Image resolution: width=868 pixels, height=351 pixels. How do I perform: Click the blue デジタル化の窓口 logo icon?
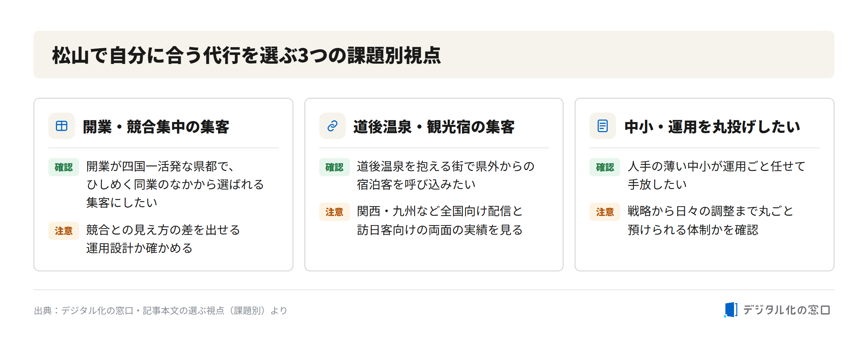(x=730, y=310)
